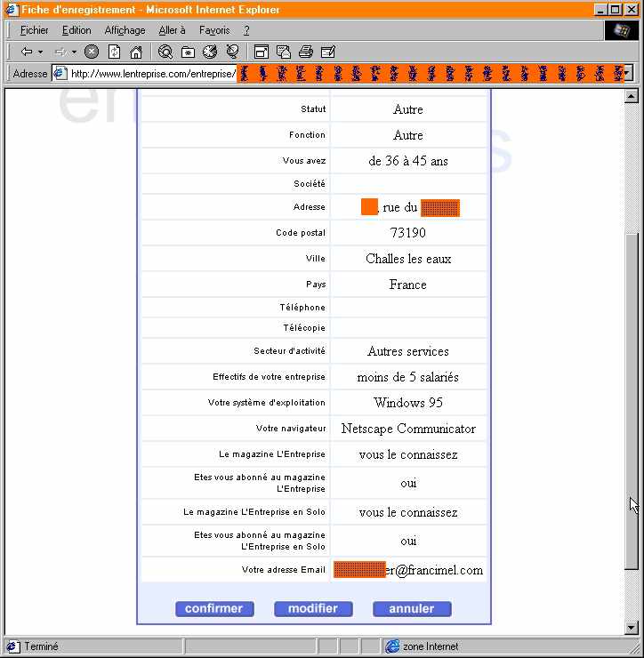The image size is (644, 658).
Task: Open the Mail toolbar icon
Action: (284, 52)
